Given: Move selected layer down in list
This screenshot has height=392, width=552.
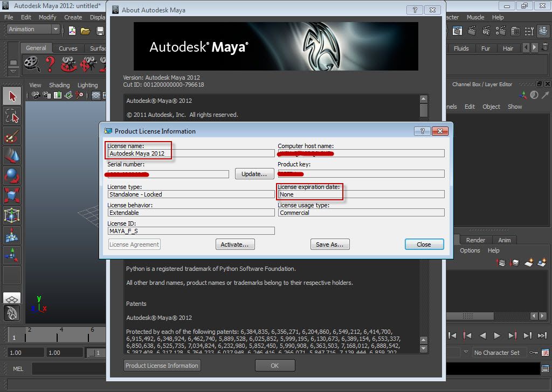Looking at the screenshot, I should click(514, 263).
